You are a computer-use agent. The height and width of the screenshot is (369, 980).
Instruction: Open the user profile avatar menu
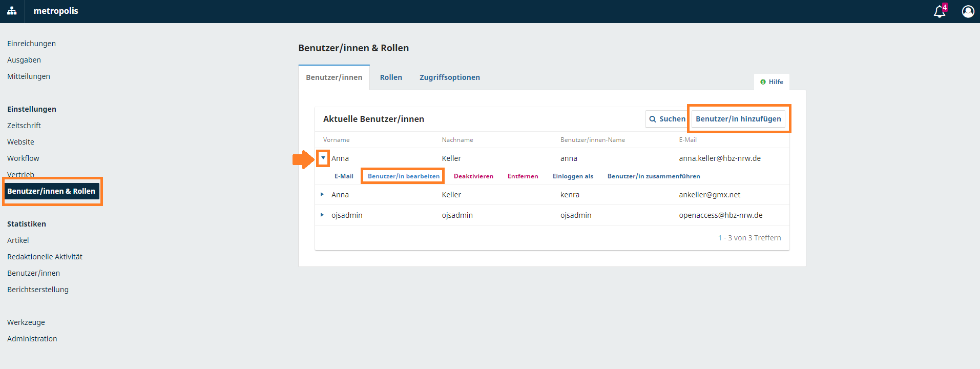point(968,11)
